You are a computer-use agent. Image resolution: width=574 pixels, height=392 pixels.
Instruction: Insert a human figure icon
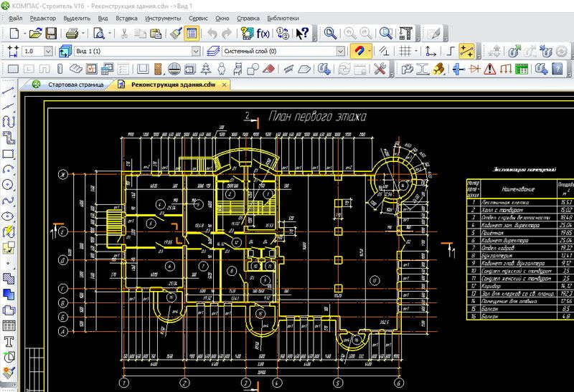(x=222, y=68)
